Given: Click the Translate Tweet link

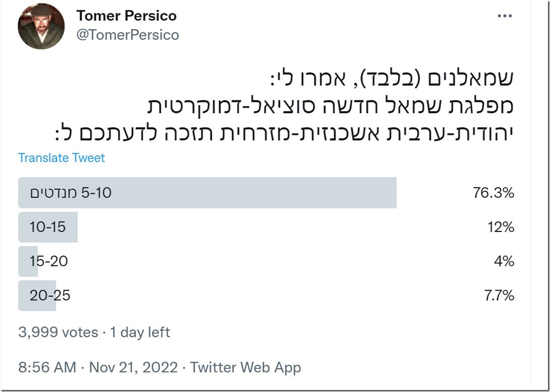Looking at the screenshot, I should coord(61,157).
